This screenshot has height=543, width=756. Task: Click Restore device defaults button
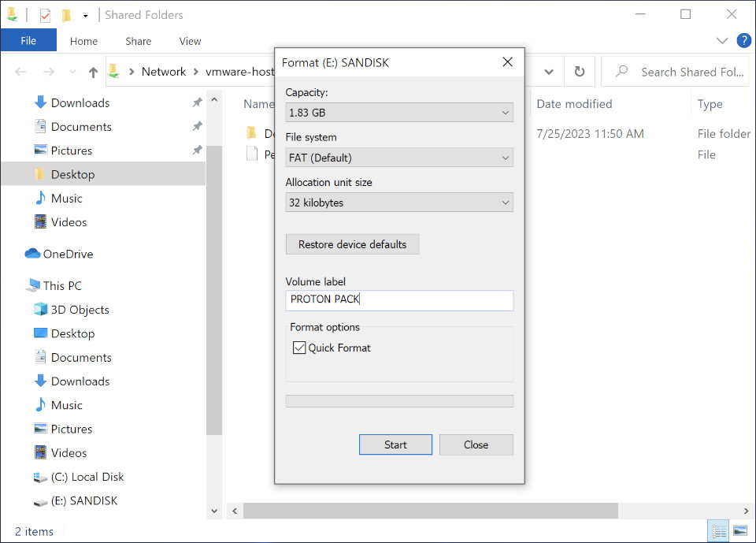pyautogui.click(x=353, y=244)
